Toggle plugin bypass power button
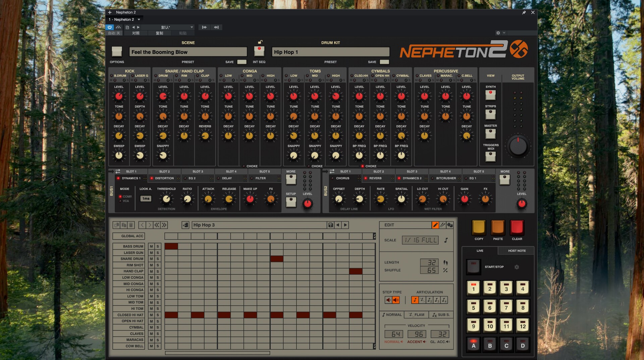 pos(110,27)
